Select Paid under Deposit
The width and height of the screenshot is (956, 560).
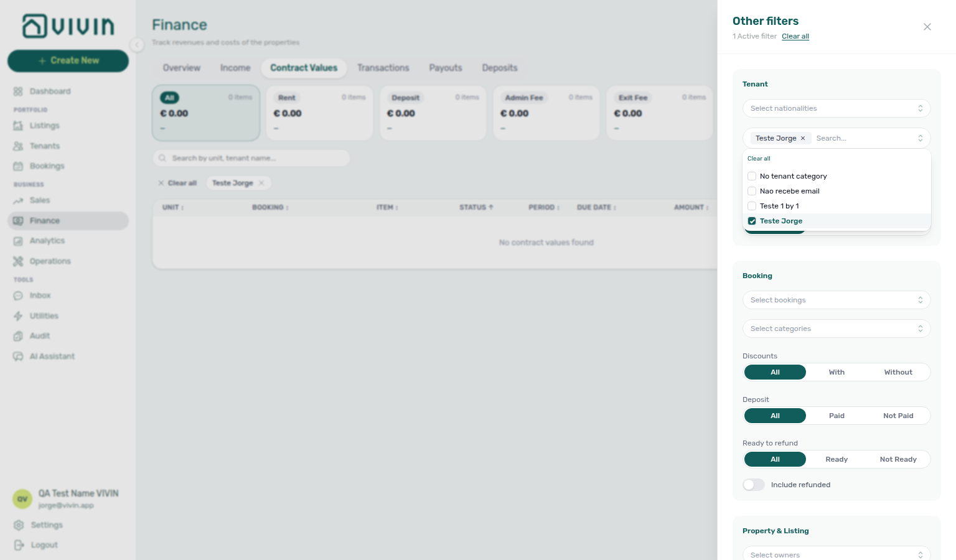point(836,416)
